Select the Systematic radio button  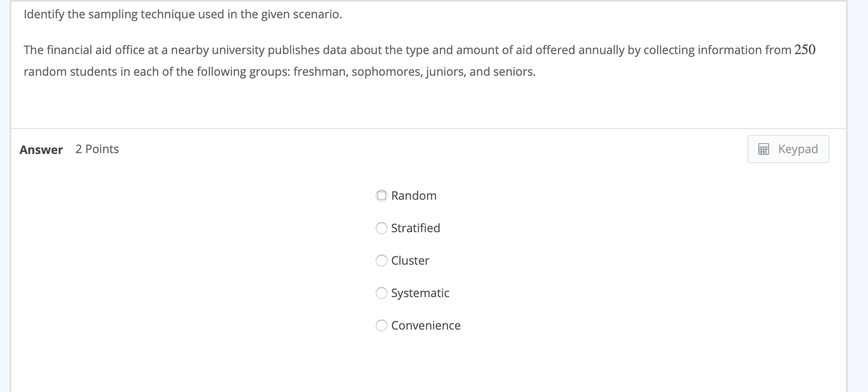click(x=381, y=293)
